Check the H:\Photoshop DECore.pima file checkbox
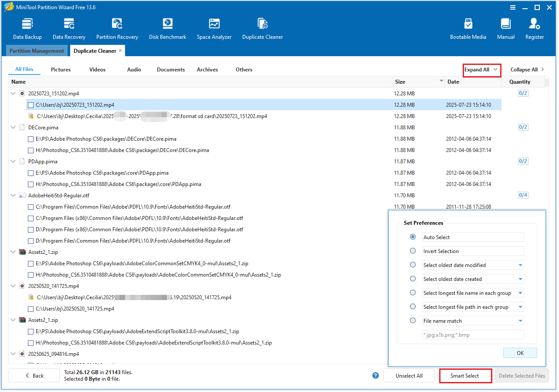This screenshot has height=392, width=559. click(x=31, y=150)
